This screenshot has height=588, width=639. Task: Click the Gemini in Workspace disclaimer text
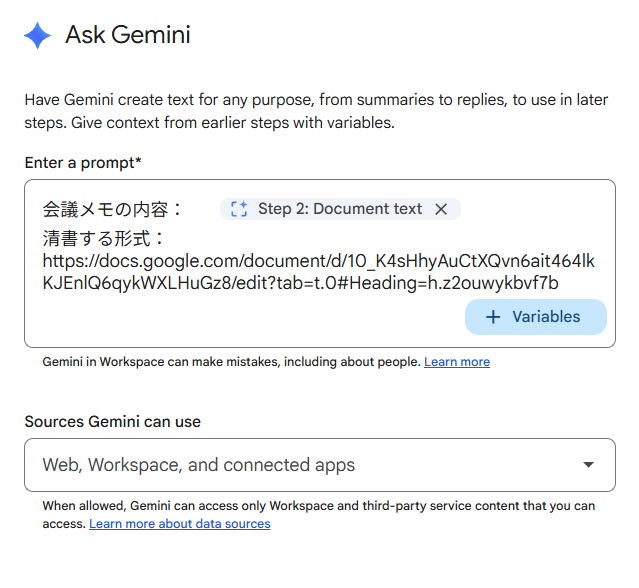(230, 362)
